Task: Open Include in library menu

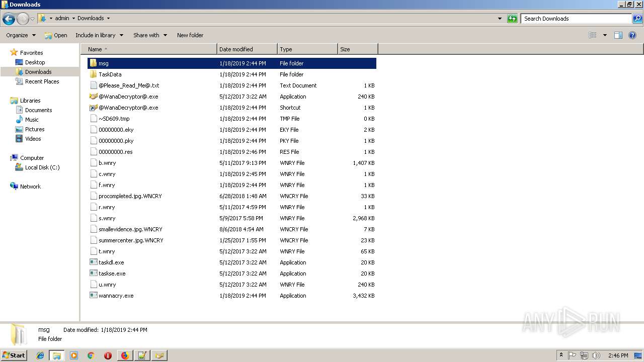Action: click(99, 35)
